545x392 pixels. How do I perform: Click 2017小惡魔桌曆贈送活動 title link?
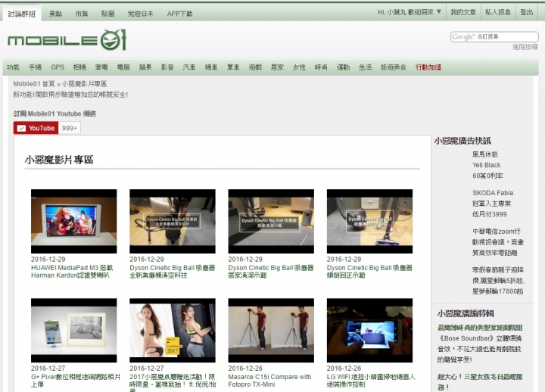tap(173, 382)
